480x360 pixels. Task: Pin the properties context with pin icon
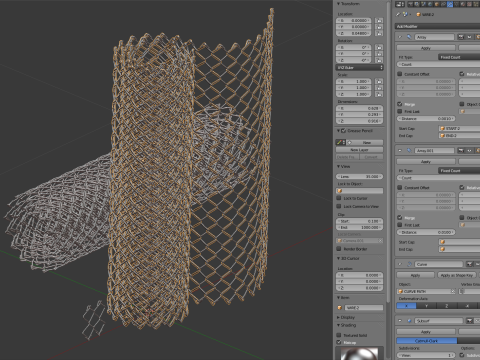click(x=398, y=14)
